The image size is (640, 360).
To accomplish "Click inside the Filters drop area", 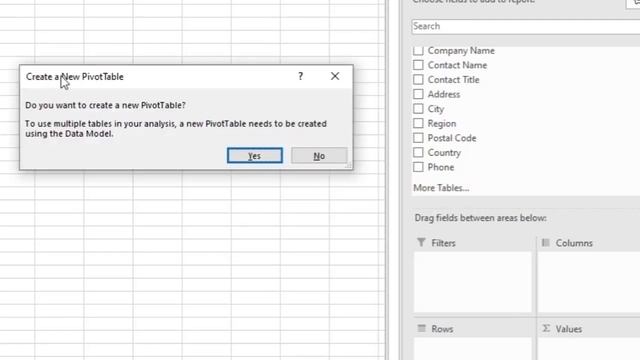I will (473, 282).
